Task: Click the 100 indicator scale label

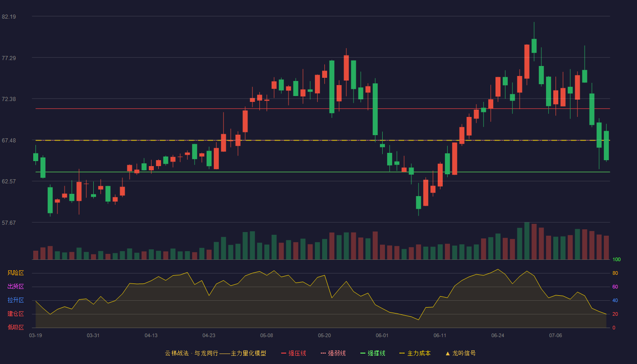Action: (617, 260)
